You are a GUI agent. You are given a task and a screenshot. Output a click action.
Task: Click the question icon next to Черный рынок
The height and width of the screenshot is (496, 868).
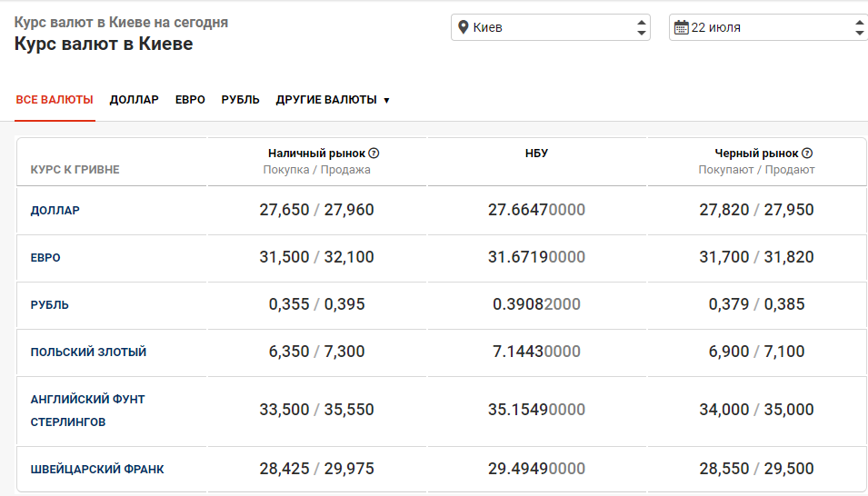[x=807, y=154]
